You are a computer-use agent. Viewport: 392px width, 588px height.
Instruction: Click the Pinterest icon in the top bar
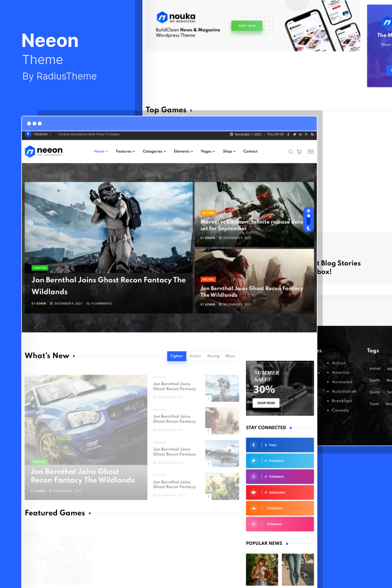pyautogui.click(x=306, y=134)
